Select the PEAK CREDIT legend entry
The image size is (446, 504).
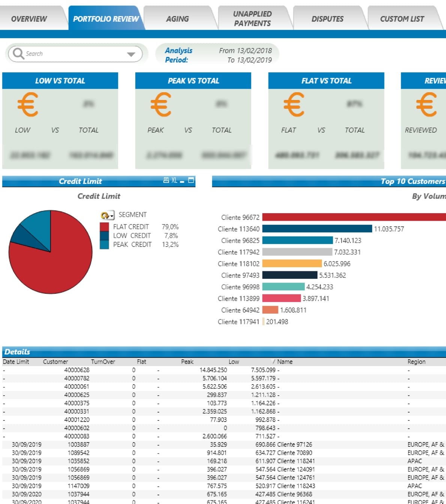(x=132, y=244)
